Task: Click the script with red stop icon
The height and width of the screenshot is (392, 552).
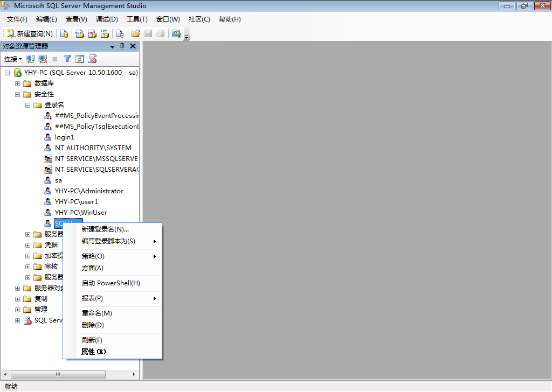Action: [93, 59]
